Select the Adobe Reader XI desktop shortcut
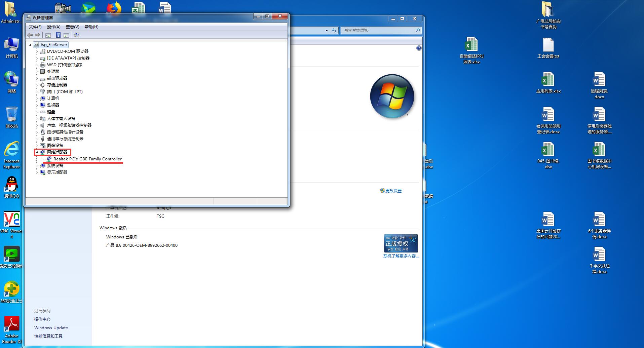Viewport: 644px width, 348px height. click(12, 330)
